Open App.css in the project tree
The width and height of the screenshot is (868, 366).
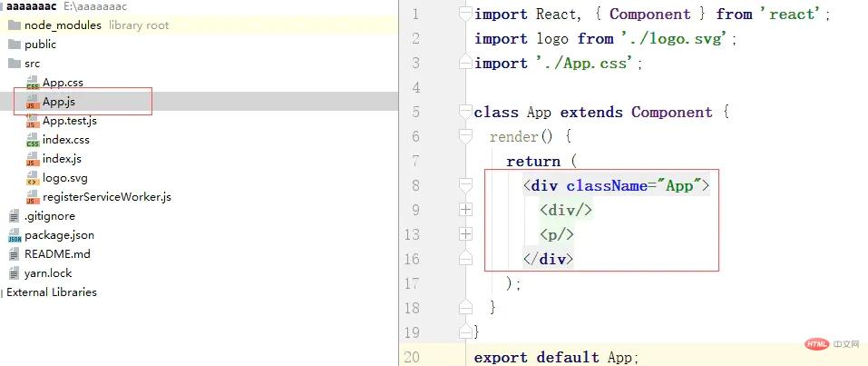click(x=63, y=83)
